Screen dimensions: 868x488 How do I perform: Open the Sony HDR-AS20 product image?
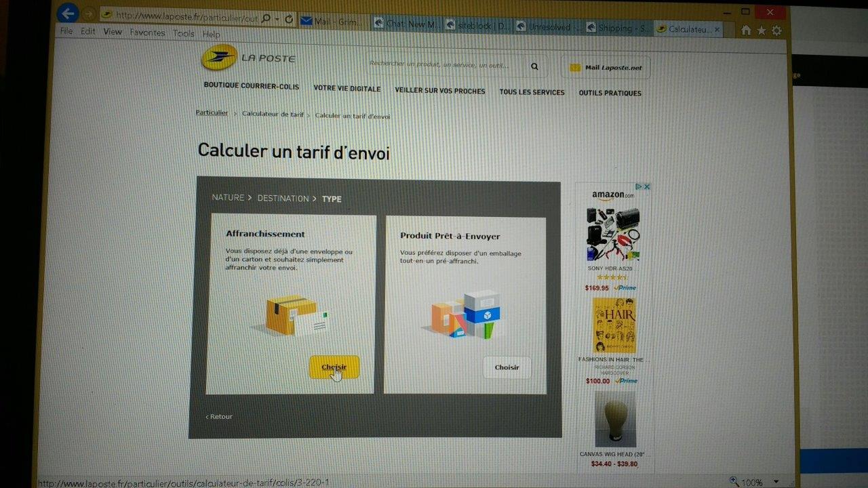tap(612, 234)
